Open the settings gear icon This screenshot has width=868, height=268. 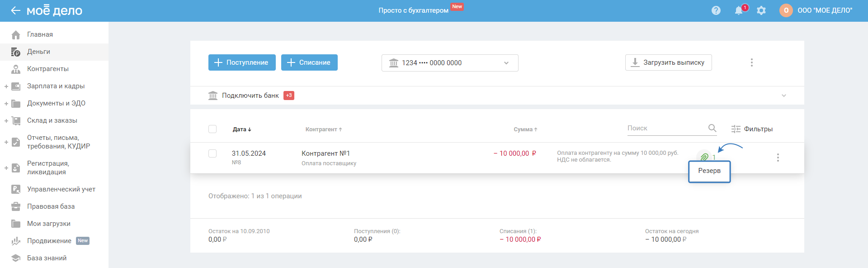761,10
